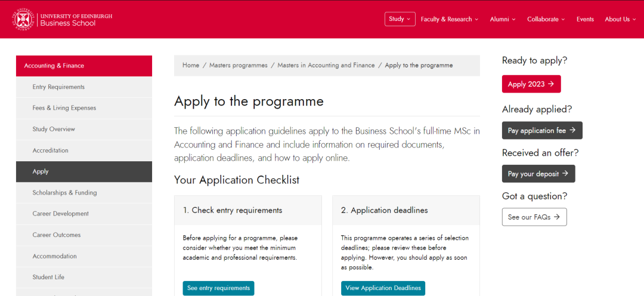
Task: Expand the Faculty & Research dropdown
Action: (450, 19)
